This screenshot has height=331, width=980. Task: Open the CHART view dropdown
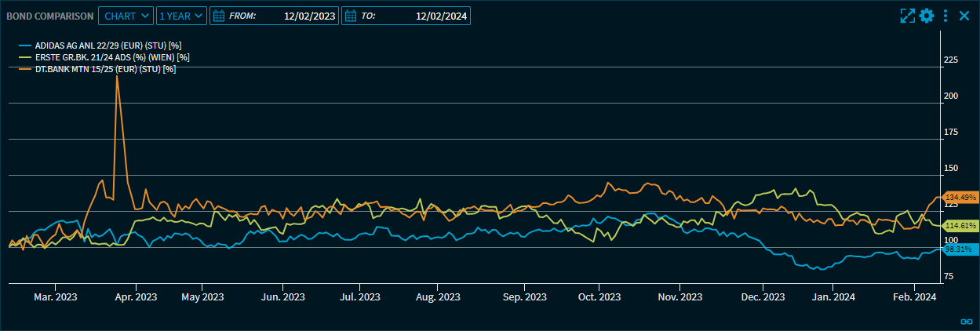click(126, 16)
